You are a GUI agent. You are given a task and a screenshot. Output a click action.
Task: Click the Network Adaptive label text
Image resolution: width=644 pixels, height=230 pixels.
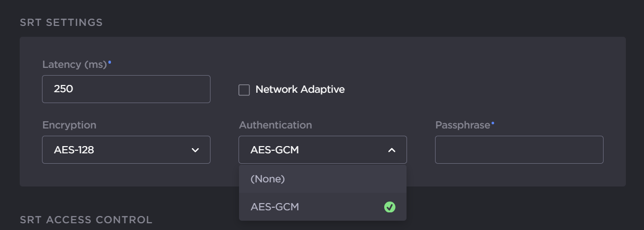coord(300,90)
